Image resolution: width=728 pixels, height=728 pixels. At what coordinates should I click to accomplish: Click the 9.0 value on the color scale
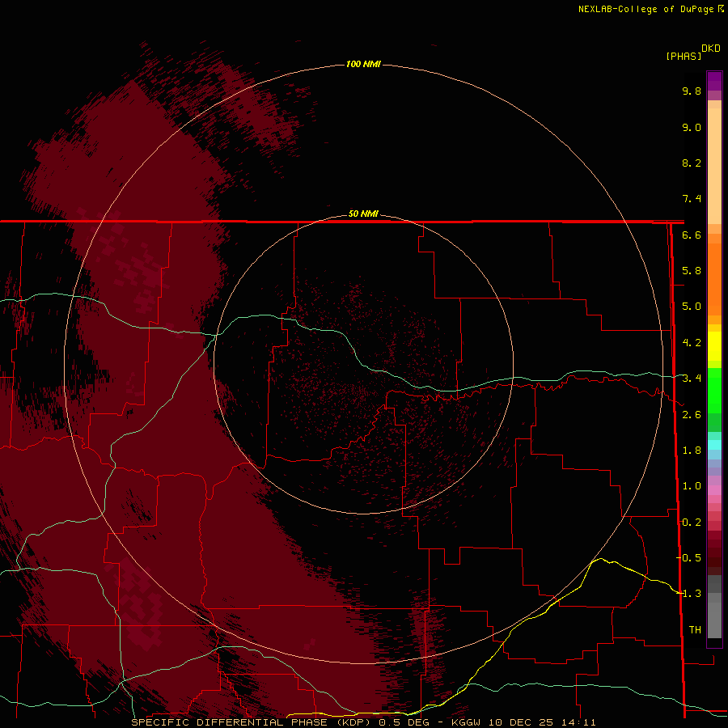[692, 127]
